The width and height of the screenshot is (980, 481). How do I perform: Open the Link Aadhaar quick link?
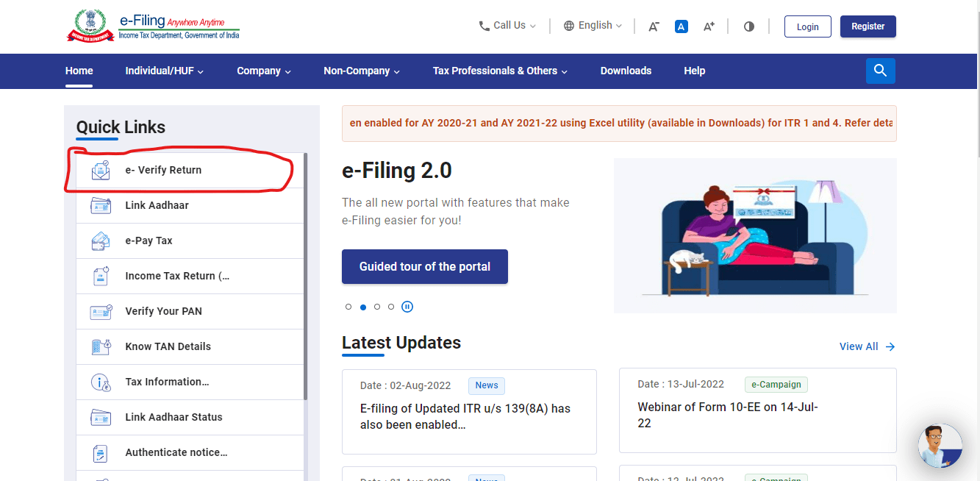click(190, 206)
